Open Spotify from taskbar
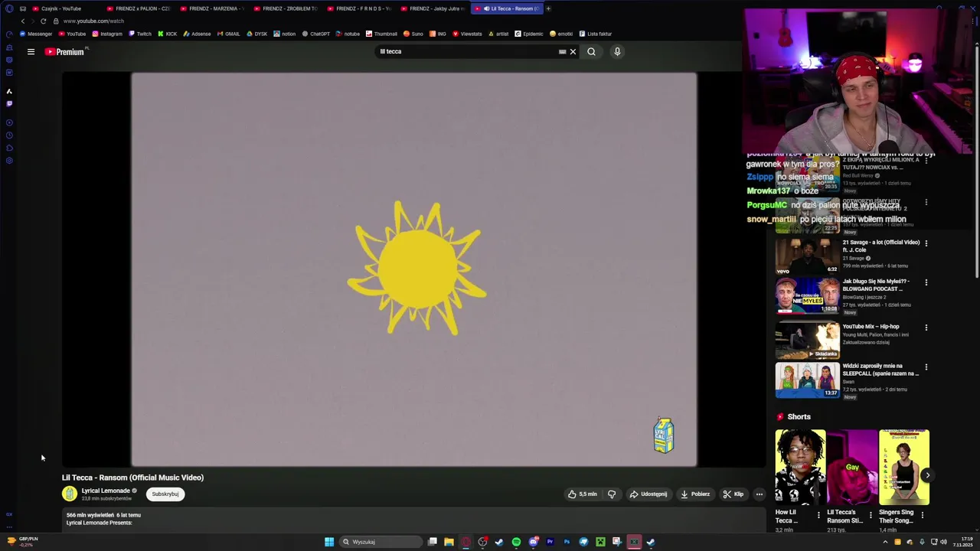Viewport: 980px width, 551px height. coord(516,542)
